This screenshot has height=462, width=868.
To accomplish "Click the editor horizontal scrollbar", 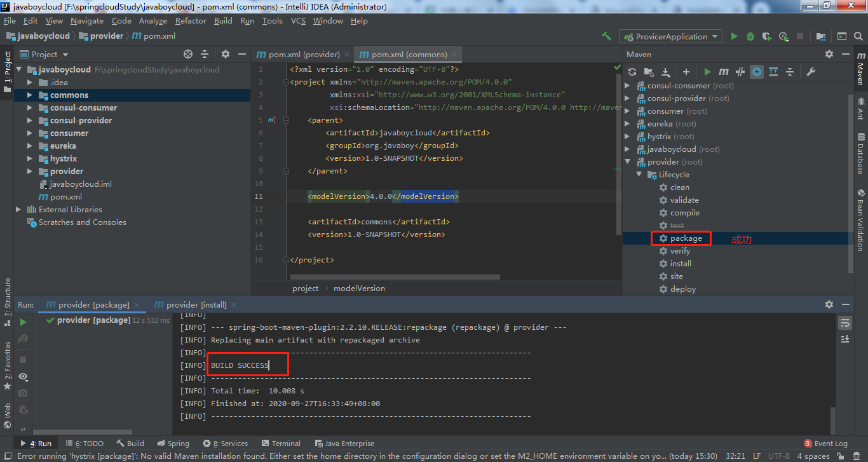I will point(395,277).
